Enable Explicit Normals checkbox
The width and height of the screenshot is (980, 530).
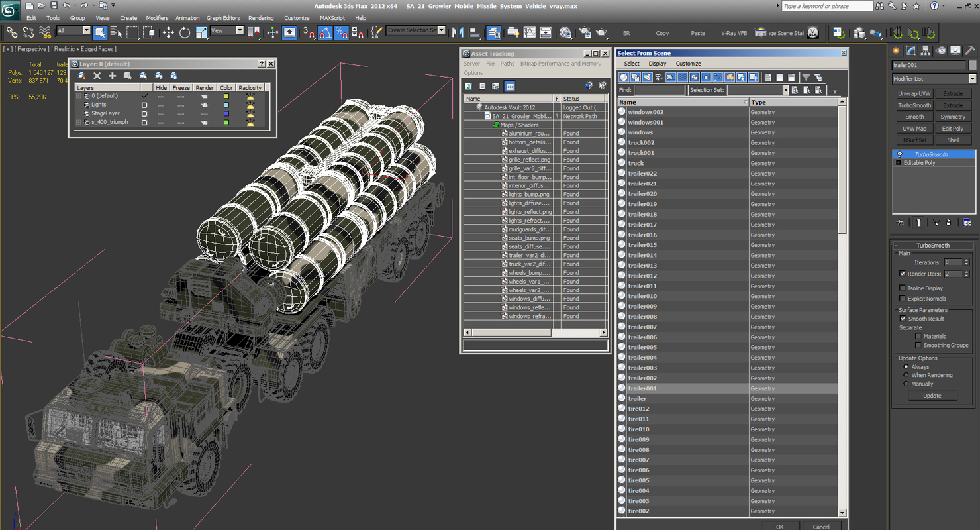tap(903, 299)
